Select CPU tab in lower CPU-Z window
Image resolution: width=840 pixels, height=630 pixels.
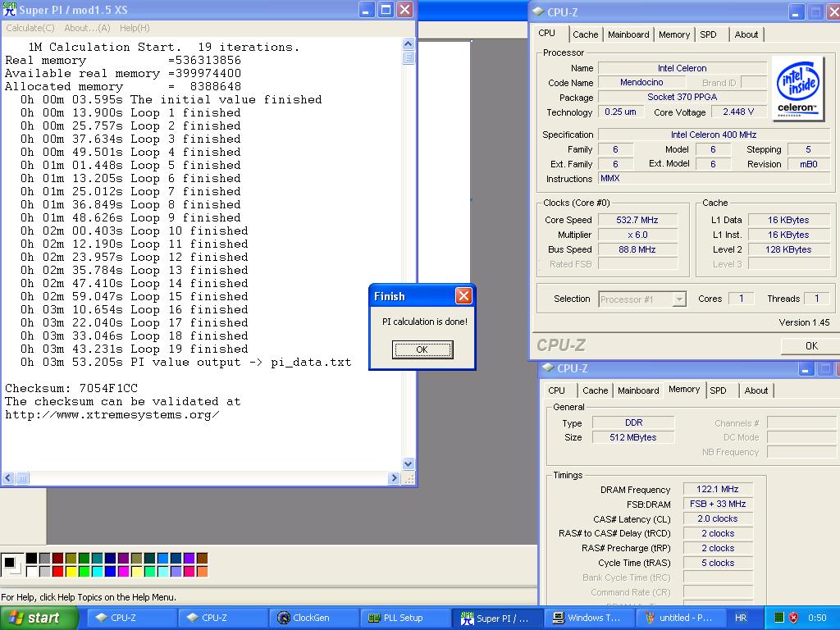(557, 390)
